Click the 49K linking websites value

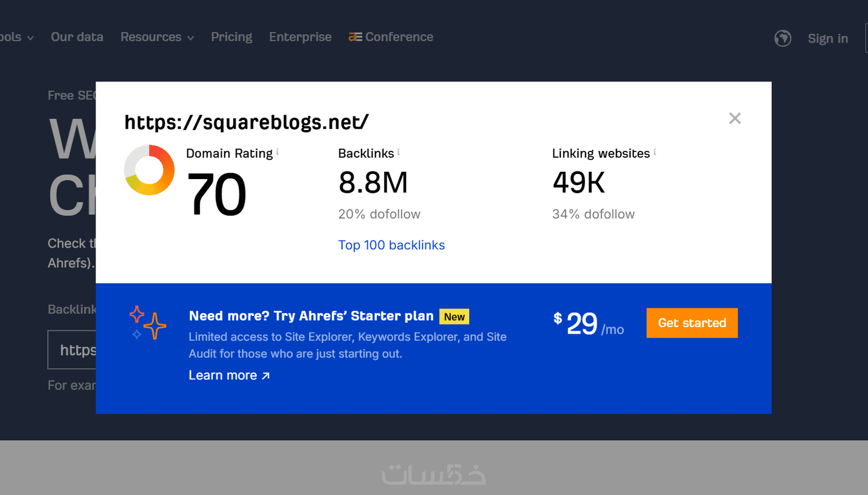point(579,183)
